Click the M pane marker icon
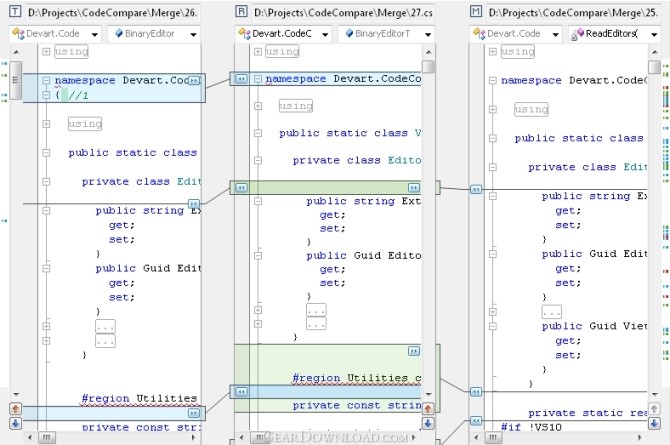Viewport: 670px width, 445px height. coord(476,11)
